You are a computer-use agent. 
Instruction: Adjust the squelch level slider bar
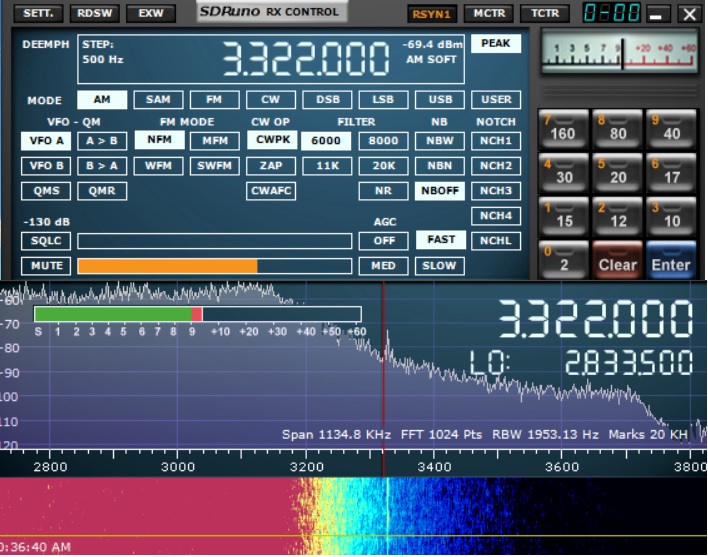tap(215, 241)
